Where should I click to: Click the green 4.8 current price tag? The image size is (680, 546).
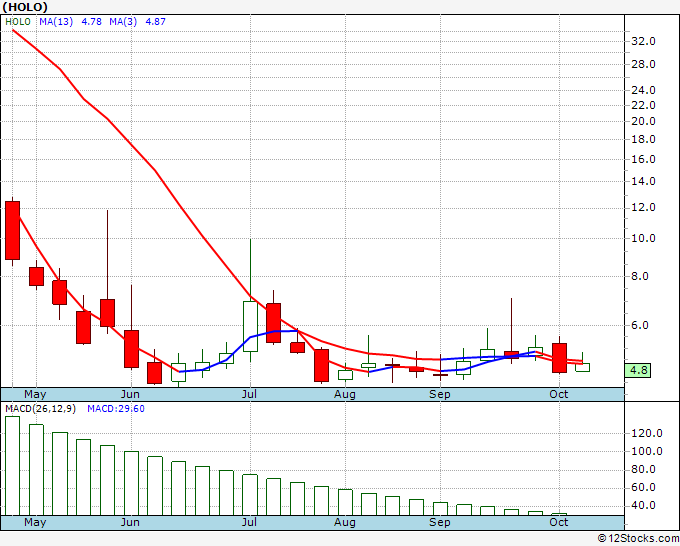(638, 370)
